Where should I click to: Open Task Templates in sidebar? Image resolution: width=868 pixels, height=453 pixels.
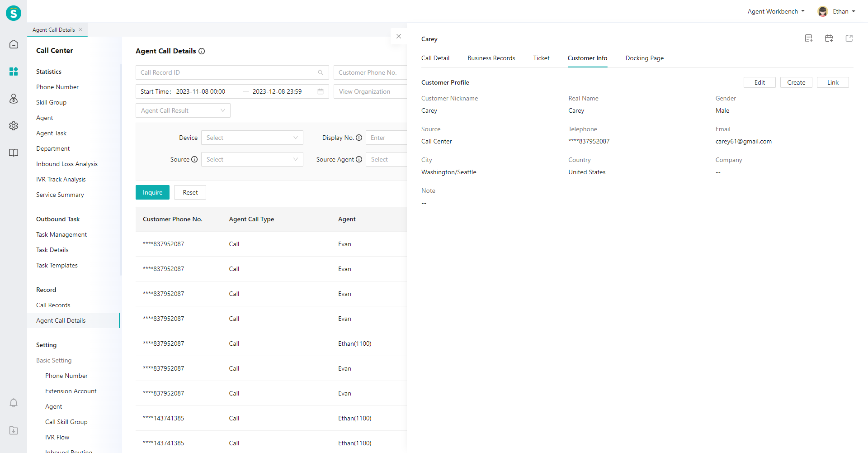57,265
